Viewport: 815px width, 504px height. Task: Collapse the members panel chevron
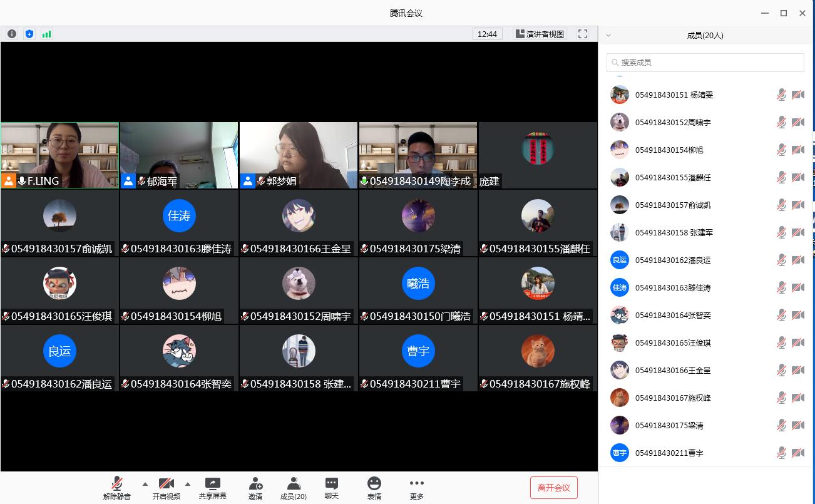click(608, 36)
